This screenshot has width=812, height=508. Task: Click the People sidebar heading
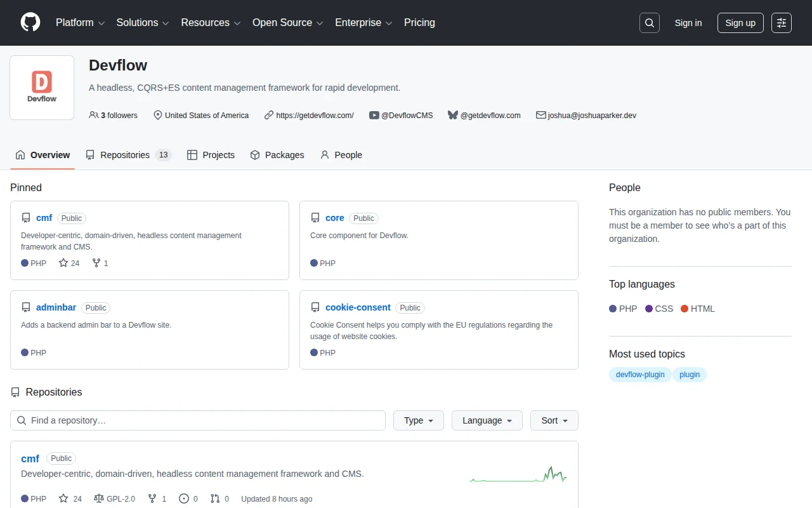pos(625,188)
